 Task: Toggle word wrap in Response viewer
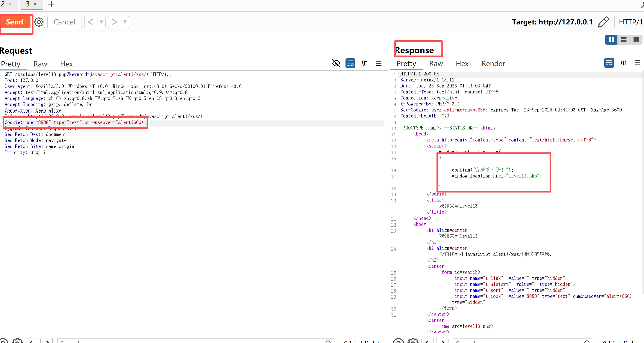pyautogui.click(x=609, y=63)
